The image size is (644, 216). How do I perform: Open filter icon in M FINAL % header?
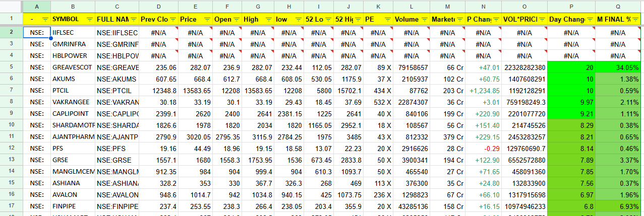(636, 19)
